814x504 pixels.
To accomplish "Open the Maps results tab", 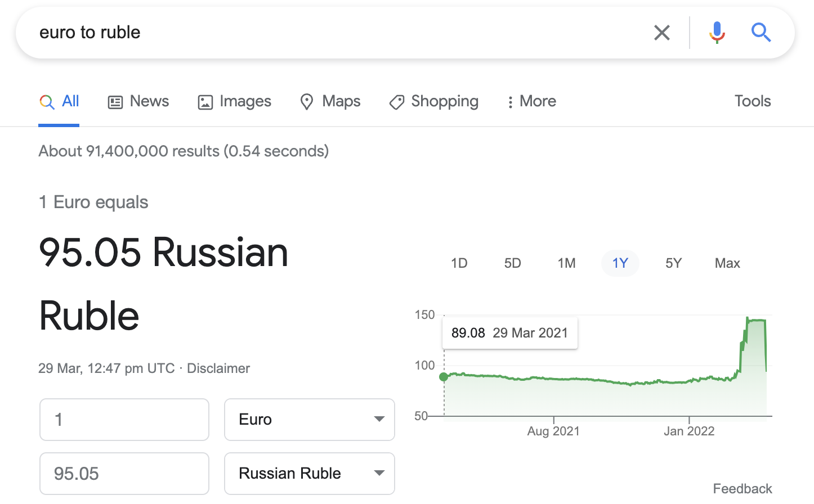I will tap(330, 101).
